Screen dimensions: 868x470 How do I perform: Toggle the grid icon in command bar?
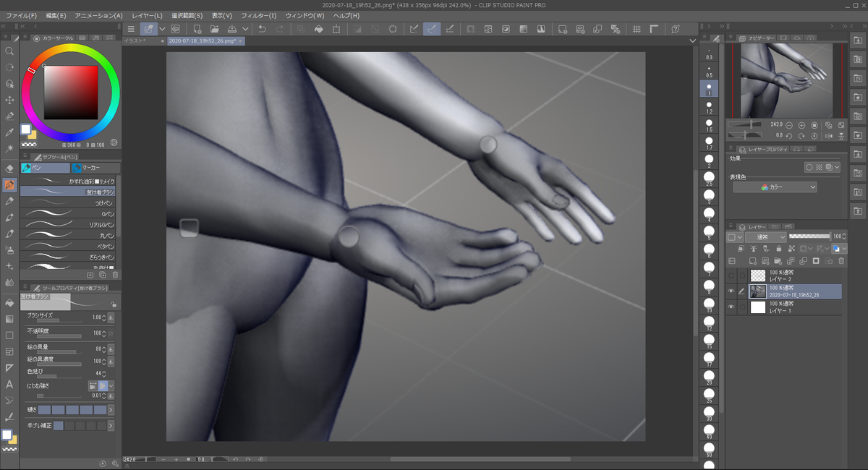click(637, 29)
